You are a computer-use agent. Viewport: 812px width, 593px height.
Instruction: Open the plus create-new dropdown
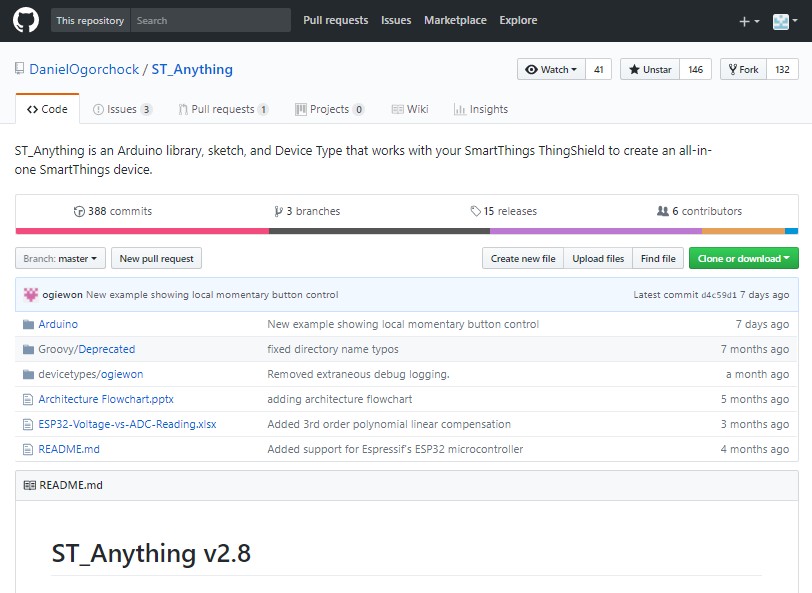749,21
